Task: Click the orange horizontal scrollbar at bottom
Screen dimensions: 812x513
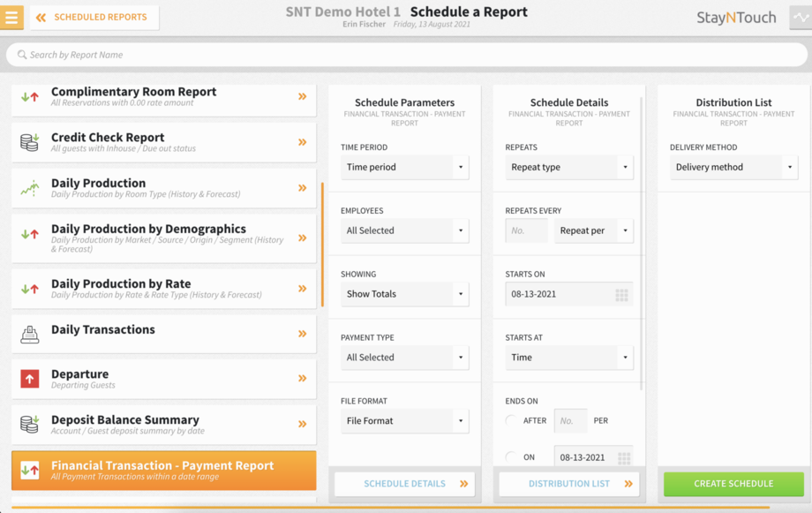Action: tap(390, 508)
